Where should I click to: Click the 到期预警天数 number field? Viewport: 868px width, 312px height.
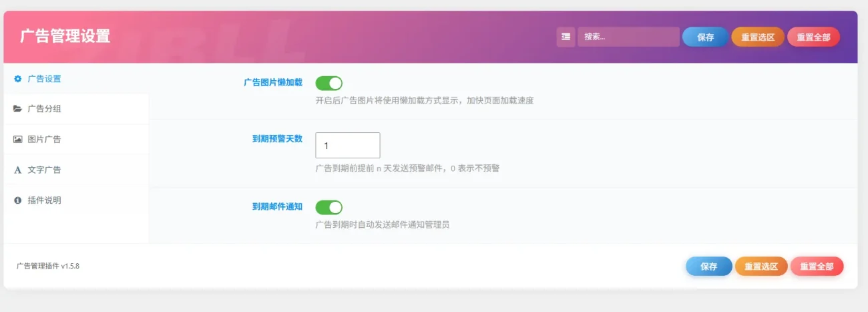[x=348, y=145]
